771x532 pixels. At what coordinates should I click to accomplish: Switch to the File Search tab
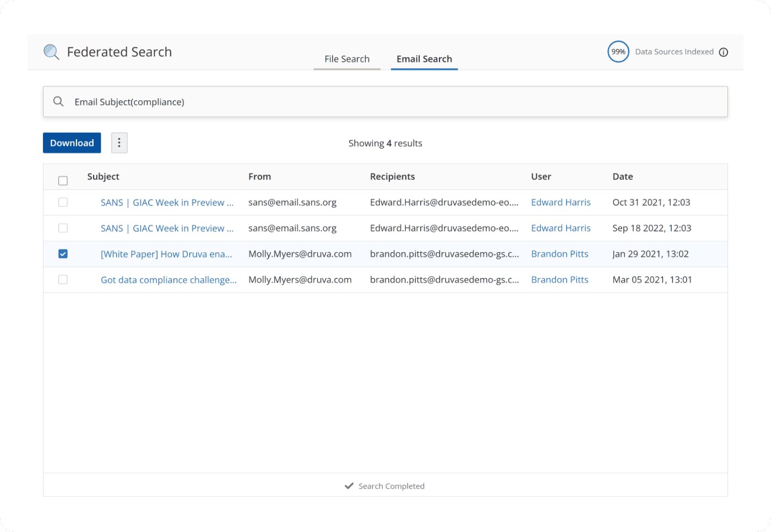(x=347, y=59)
